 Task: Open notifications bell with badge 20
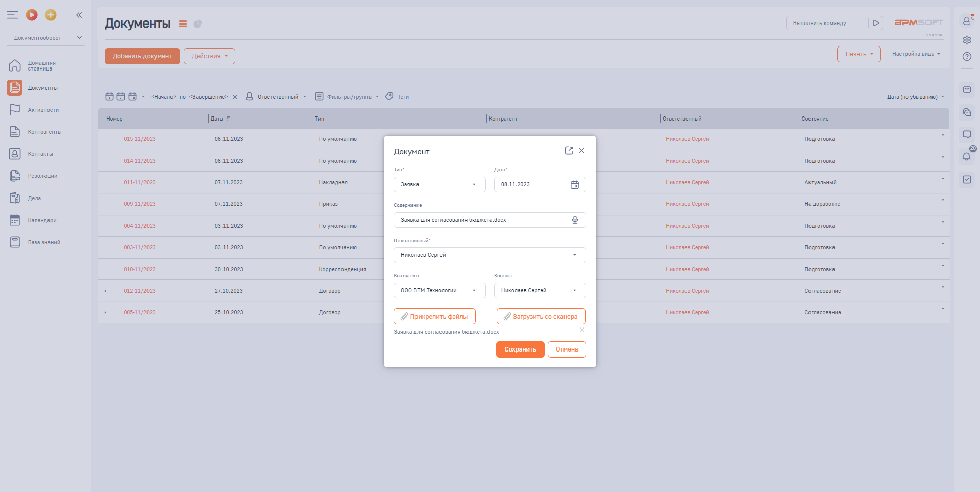[x=967, y=156]
